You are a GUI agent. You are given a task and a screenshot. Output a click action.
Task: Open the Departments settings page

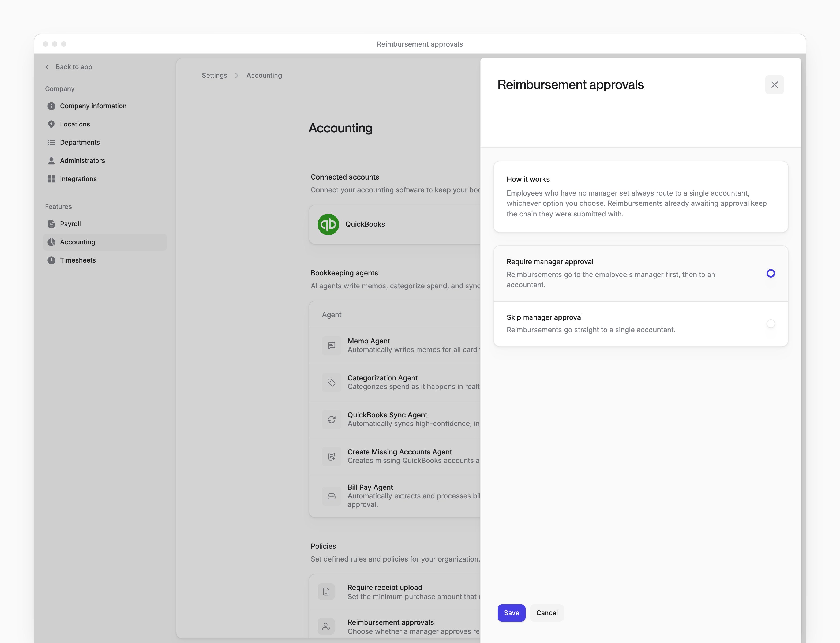click(105, 142)
